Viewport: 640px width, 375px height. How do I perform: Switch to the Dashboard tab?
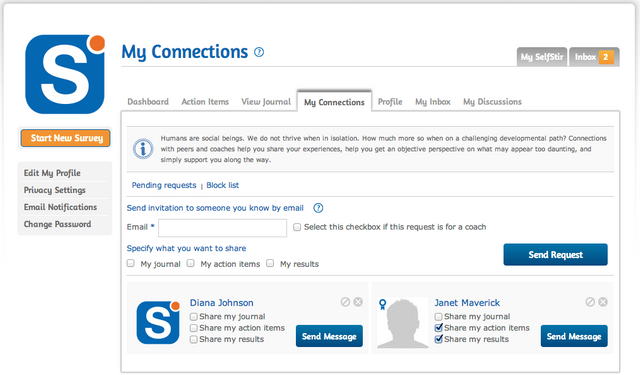[x=148, y=102]
